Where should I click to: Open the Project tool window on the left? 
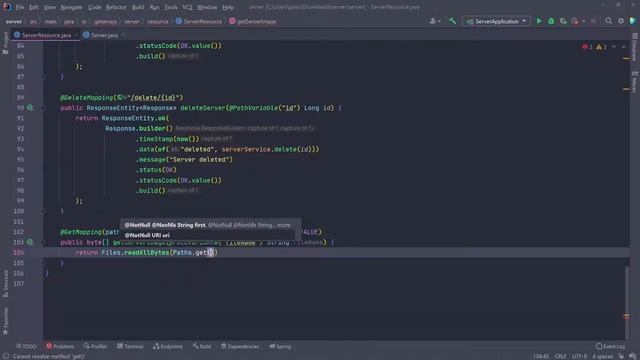click(x=5, y=43)
